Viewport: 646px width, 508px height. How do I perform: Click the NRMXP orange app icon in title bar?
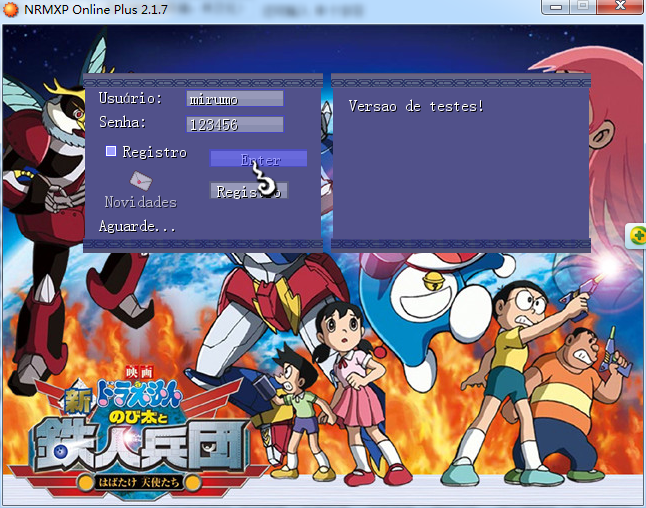click(x=10, y=9)
